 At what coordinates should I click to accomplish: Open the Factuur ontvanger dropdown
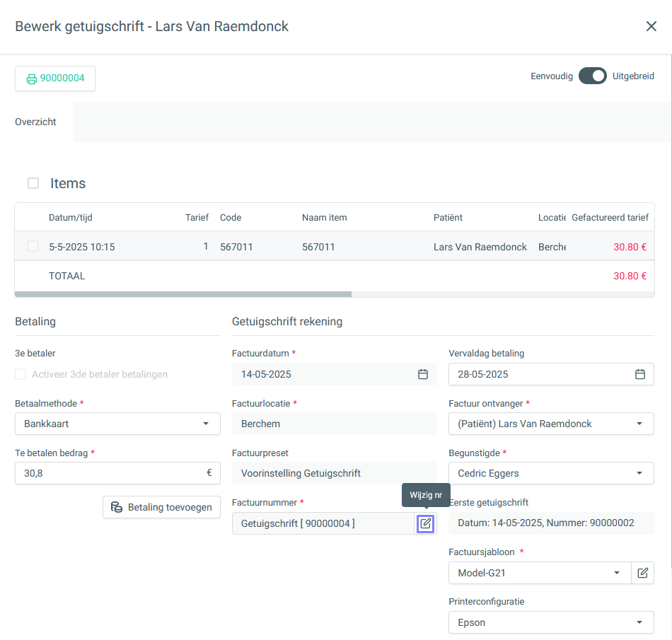pyautogui.click(x=639, y=424)
